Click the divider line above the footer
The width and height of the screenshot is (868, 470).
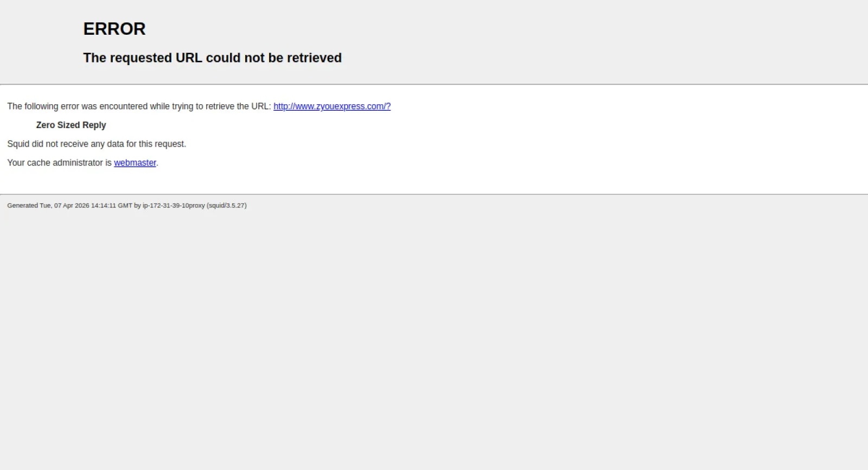click(x=434, y=194)
